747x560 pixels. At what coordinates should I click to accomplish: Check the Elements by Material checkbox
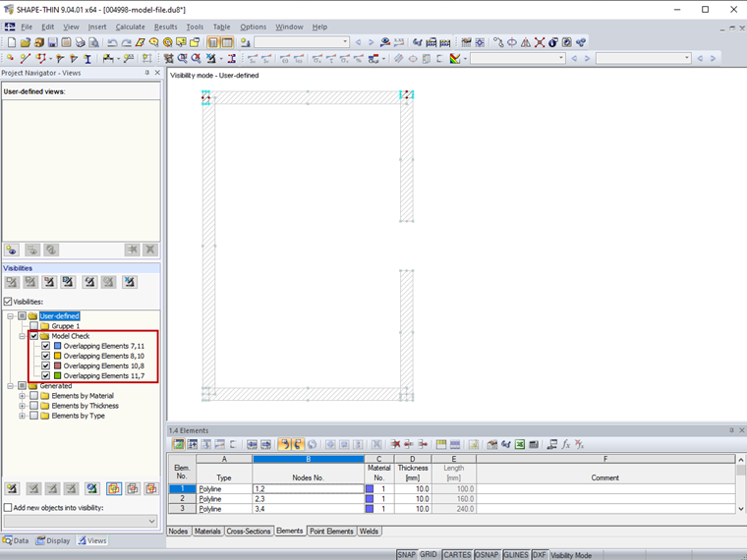(x=33, y=396)
